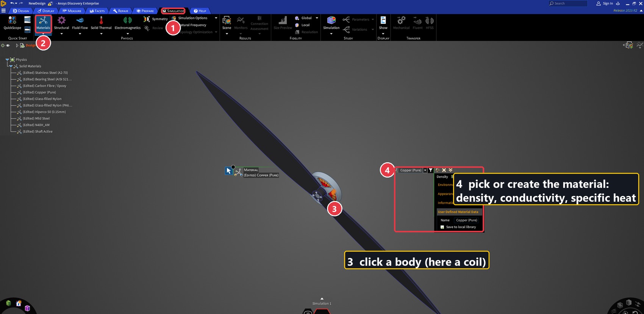The width and height of the screenshot is (644, 314).
Task: Select (Edited) Stainless Steel (A2-70) in tree
Action: pyautogui.click(x=45, y=73)
